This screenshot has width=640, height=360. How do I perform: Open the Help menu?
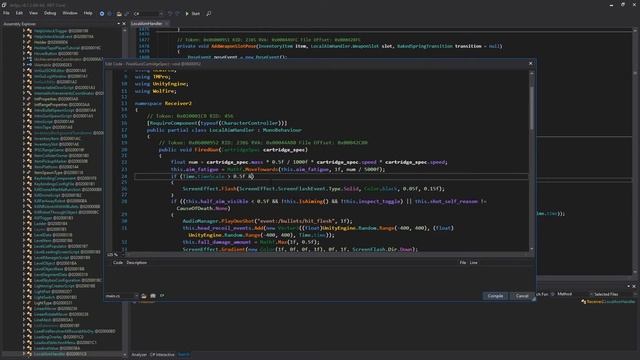[x=88, y=13]
